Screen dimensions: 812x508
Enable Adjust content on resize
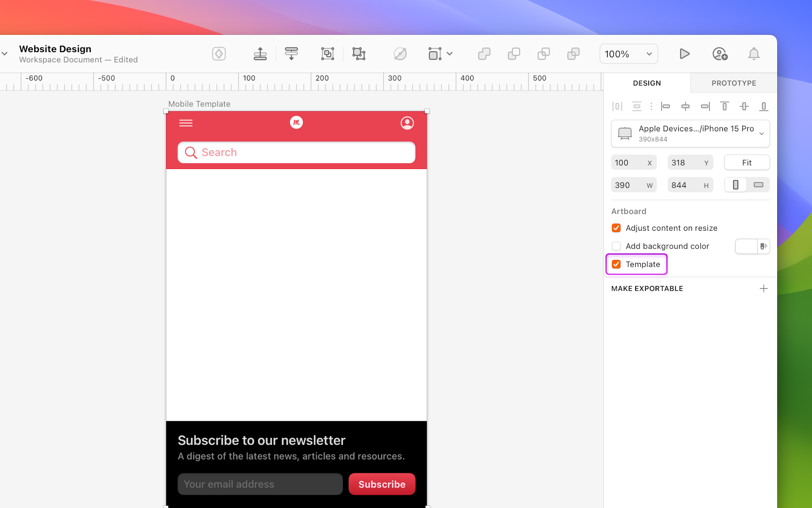616,228
